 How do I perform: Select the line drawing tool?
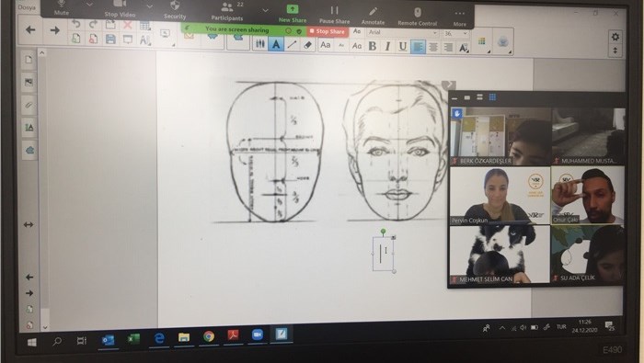pyautogui.click(x=292, y=45)
